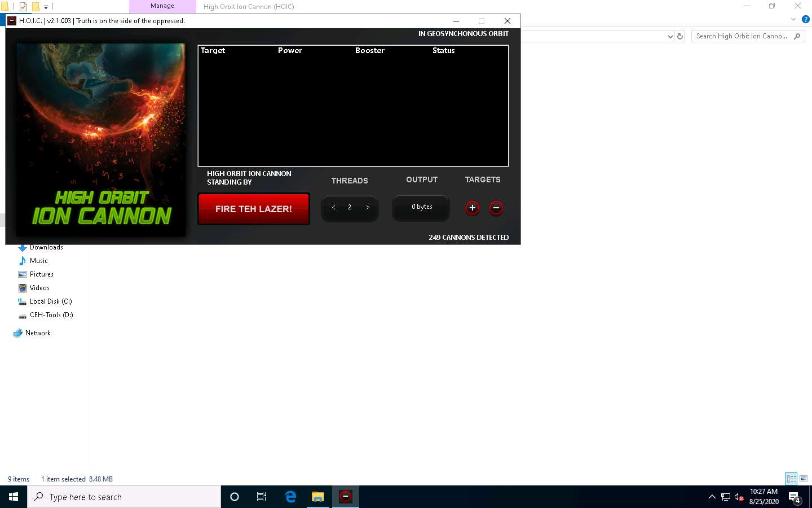The height and width of the screenshot is (508, 812).
Task: Open the Action Center notifications icon
Action: [795, 497]
